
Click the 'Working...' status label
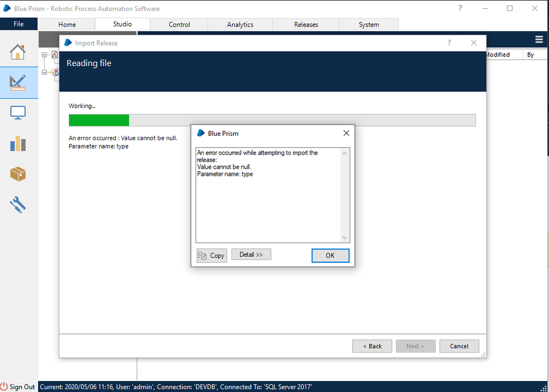pos(82,106)
